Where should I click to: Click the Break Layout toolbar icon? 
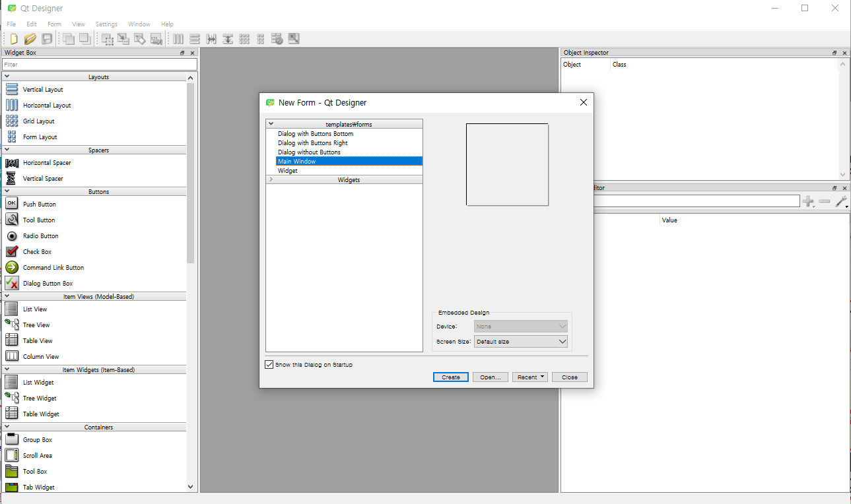(277, 39)
